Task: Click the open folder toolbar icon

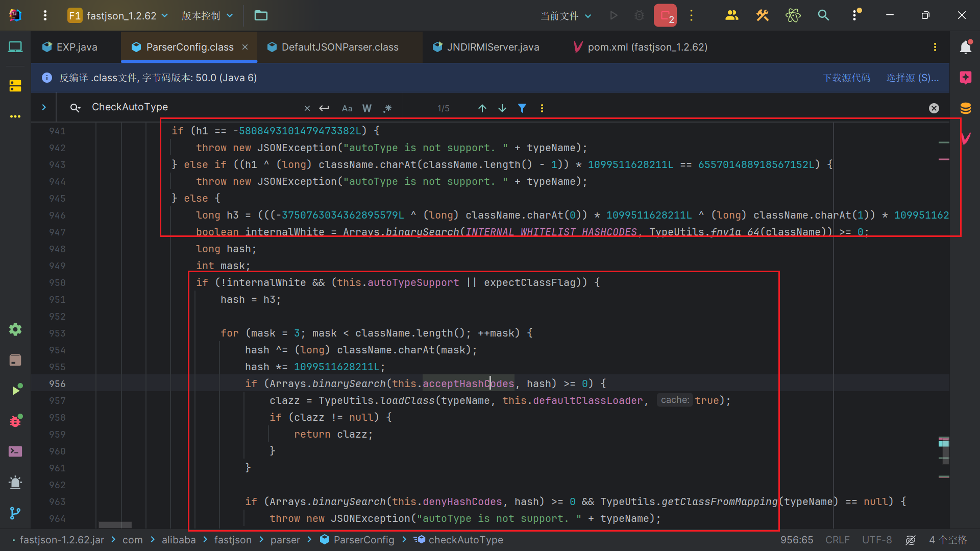Action: pyautogui.click(x=261, y=15)
